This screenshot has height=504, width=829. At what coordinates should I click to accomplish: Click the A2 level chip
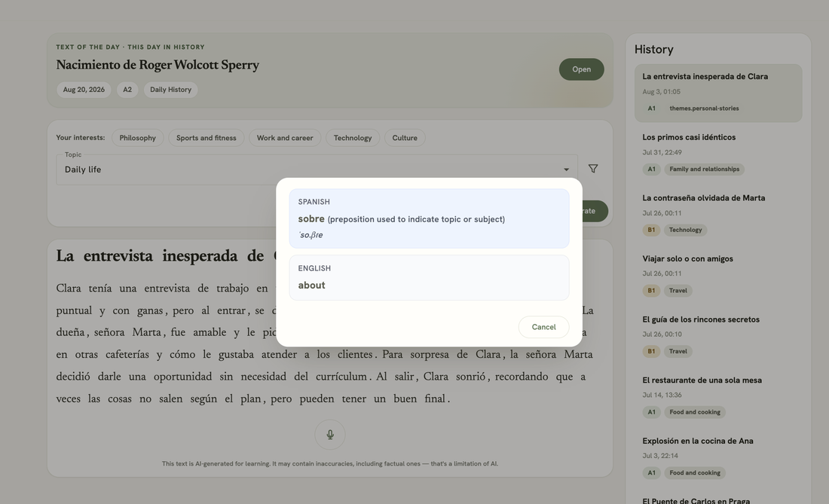[127, 90]
